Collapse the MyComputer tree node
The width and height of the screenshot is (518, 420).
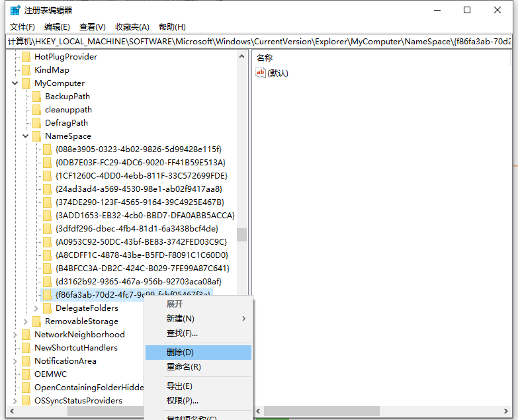tap(15, 83)
